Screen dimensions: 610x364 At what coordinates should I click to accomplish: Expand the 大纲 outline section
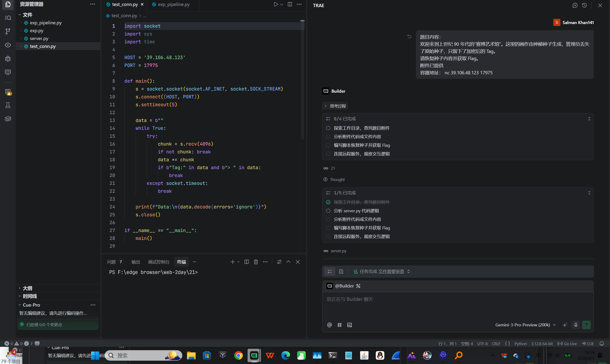[27, 288]
